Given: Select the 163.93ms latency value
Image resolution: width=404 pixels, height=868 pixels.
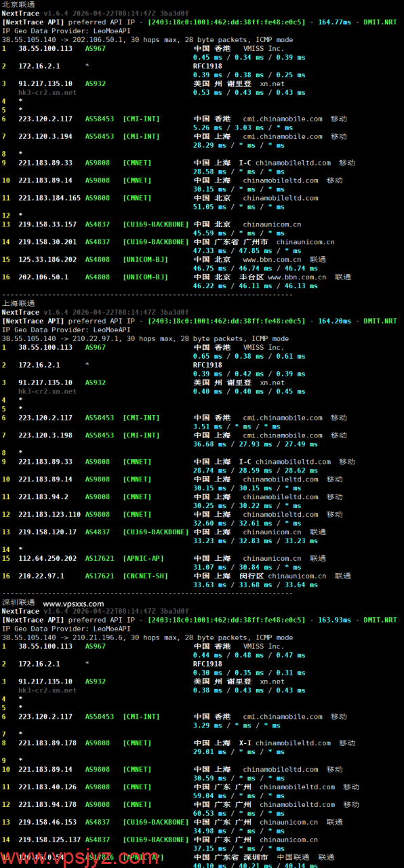Looking at the screenshot, I should click(x=334, y=620).
